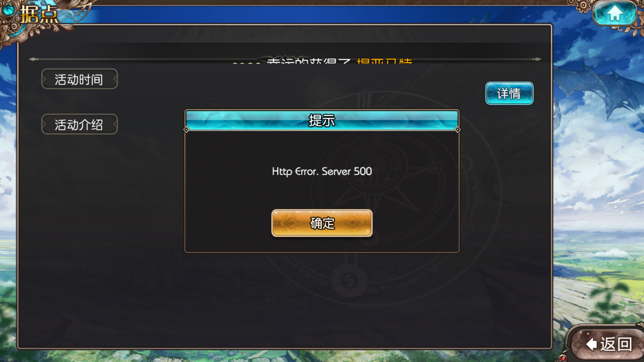Viewport: 644px width, 362px height.
Task: Open 详情 details button
Action: click(x=509, y=93)
